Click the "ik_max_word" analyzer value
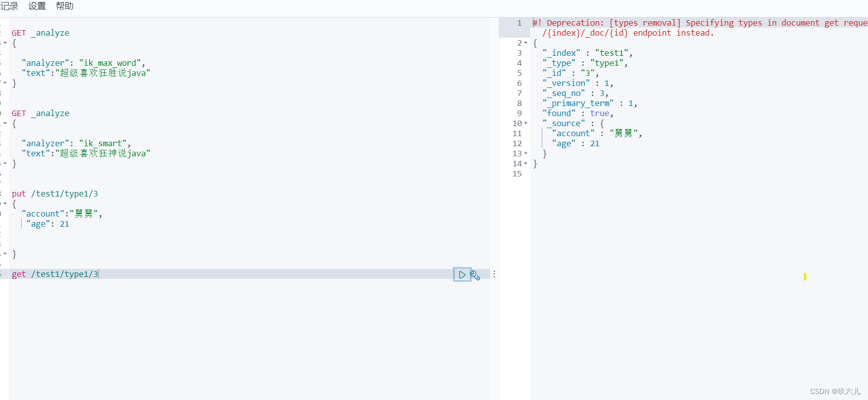Image resolution: width=868 pixels, height=400 pixels. (x=110, y=63)
